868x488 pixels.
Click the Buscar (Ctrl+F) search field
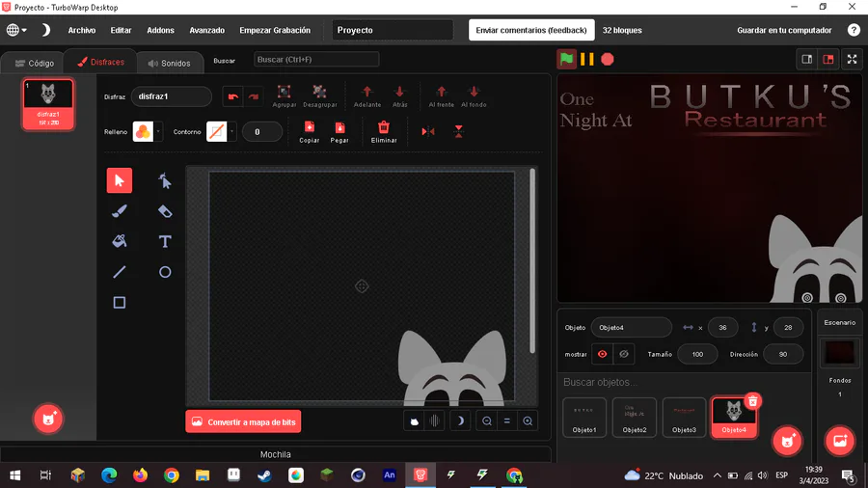(316, 59)
